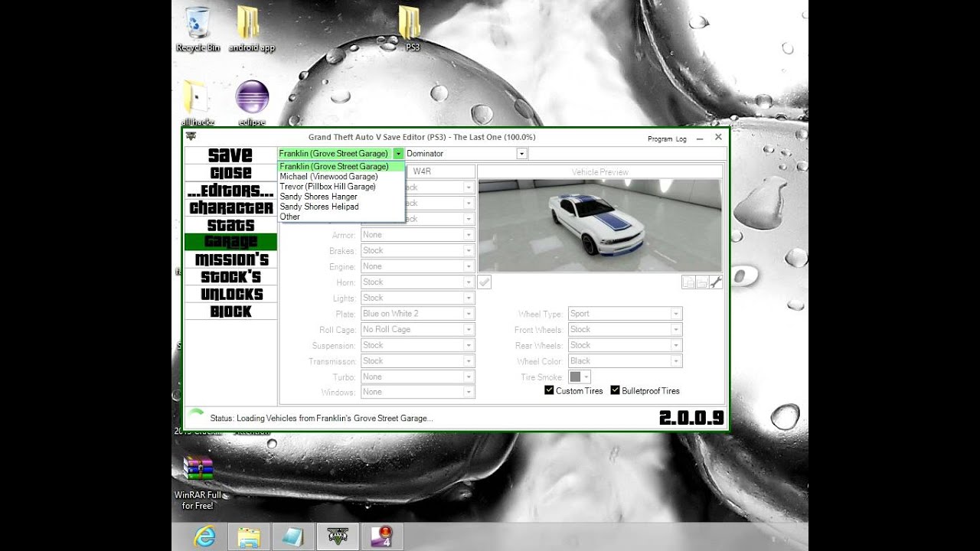The image size is (980, 551).
Task: Click the copy-pages icon under vehicle preview
Action: point(688,282)
